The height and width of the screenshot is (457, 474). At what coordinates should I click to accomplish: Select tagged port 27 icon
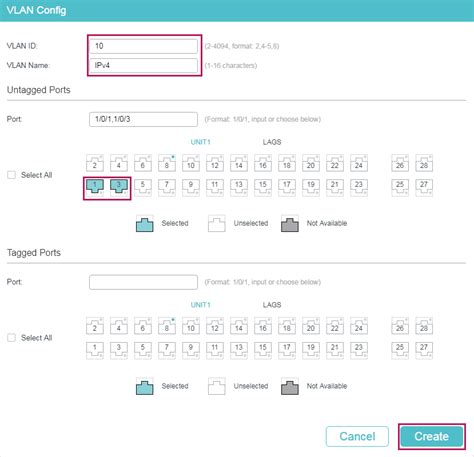click(424, 350)
